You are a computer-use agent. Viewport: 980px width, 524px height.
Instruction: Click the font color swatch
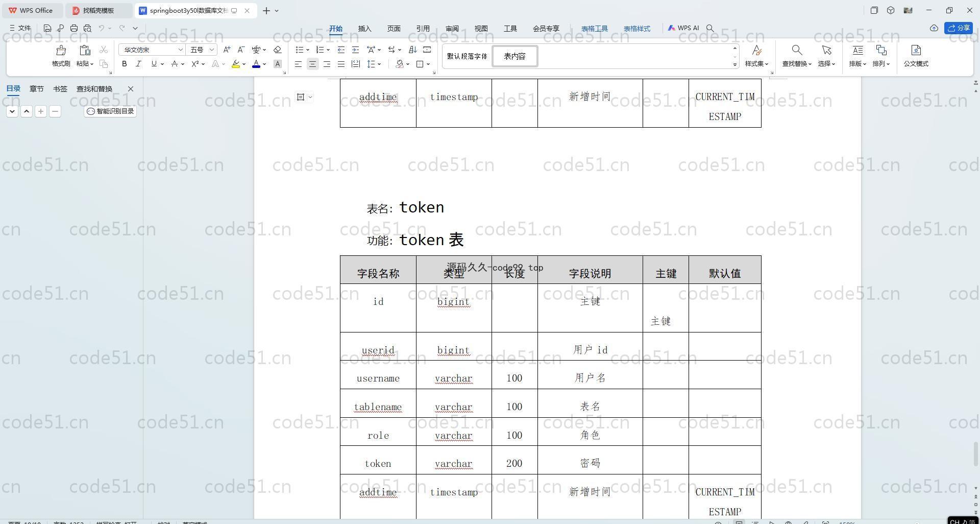256,64
